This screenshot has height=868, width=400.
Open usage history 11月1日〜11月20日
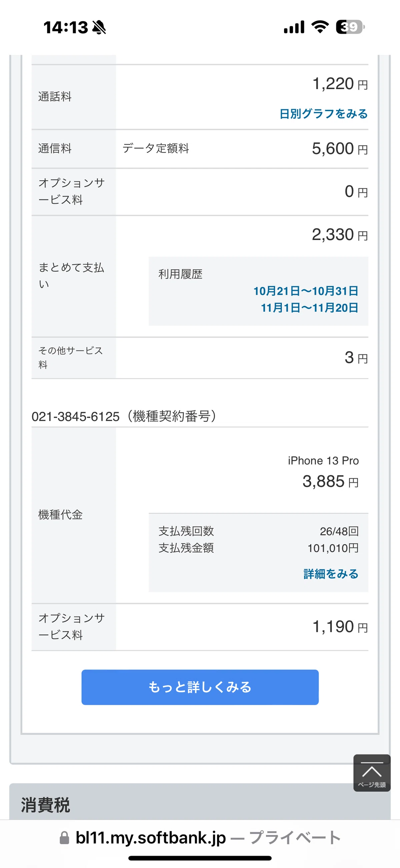[309, 308]
